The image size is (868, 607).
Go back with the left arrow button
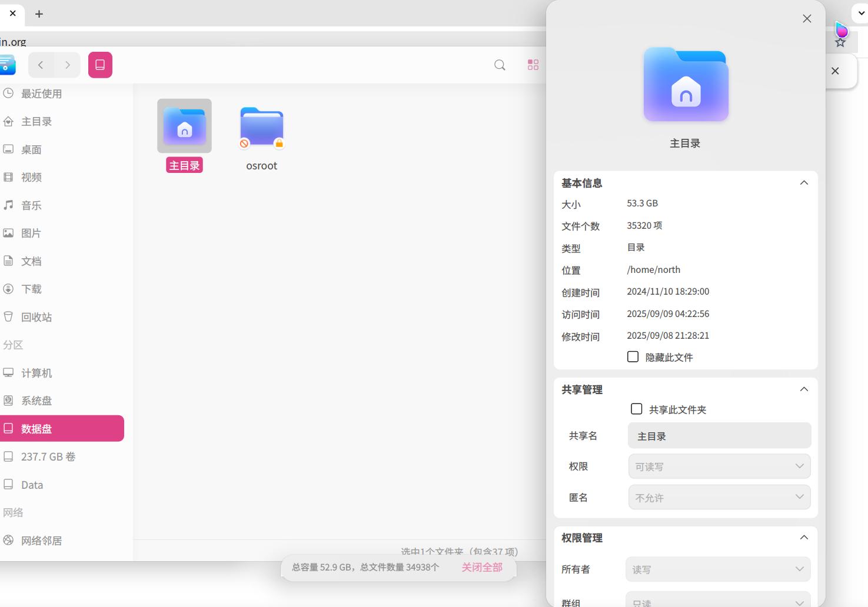point(41,65)
